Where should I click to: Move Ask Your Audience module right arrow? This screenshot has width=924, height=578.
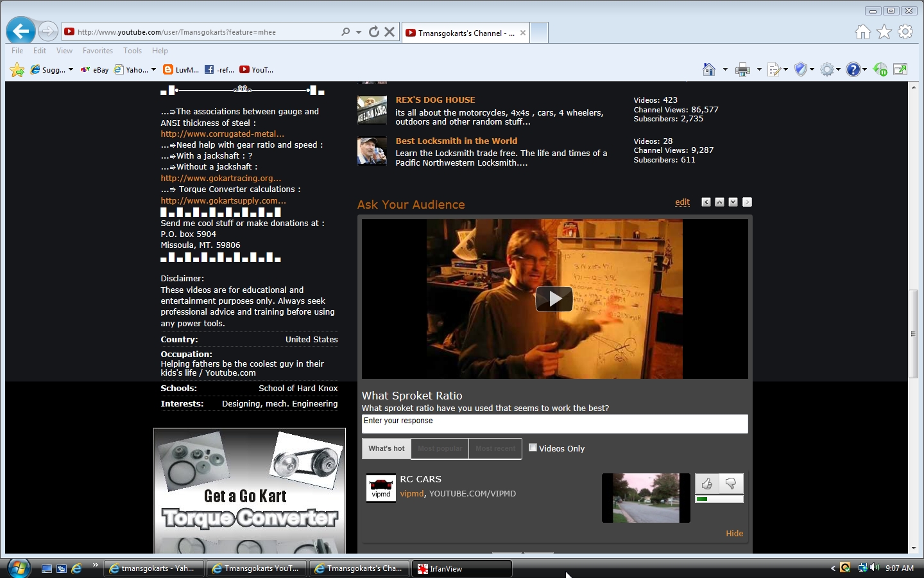747,202
